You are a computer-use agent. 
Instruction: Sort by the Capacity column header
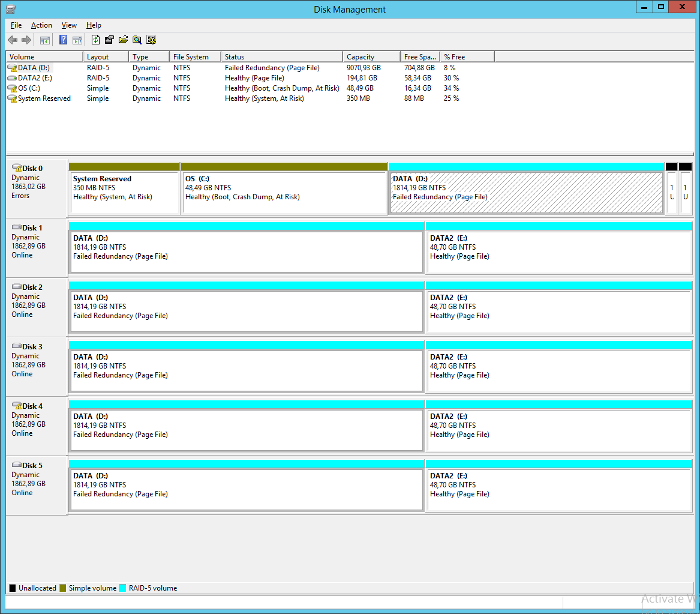pyautogui.click(x=371, y=56)
